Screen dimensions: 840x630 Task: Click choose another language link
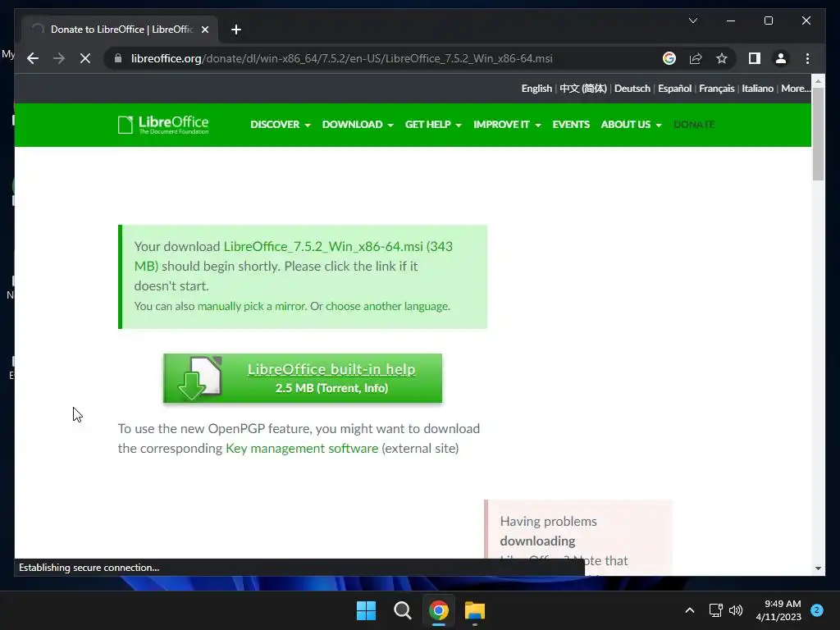387,306
